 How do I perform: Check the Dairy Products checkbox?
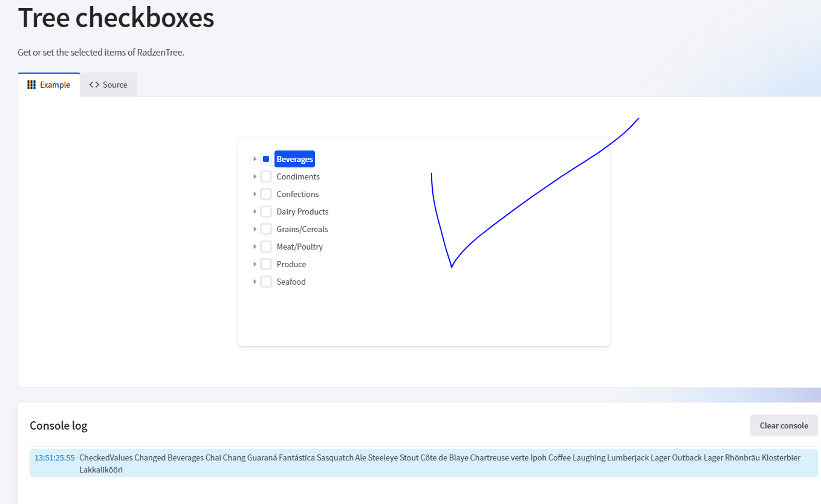click(266, 212)
